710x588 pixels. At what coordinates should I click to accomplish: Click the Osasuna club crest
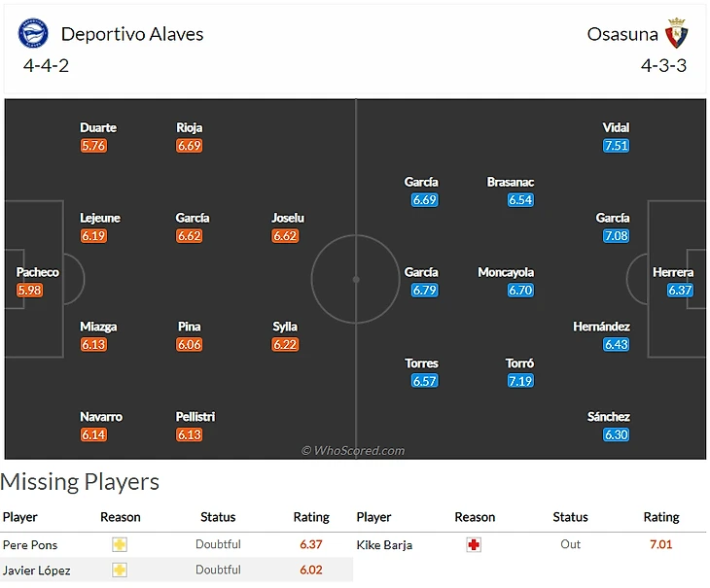676,34
